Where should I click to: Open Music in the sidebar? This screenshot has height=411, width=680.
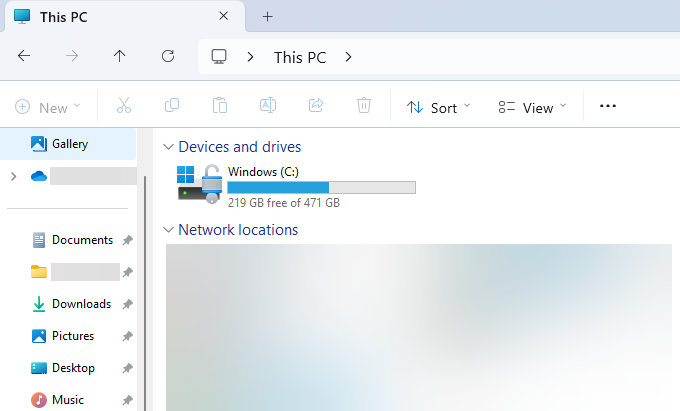[x=57, y=400]
